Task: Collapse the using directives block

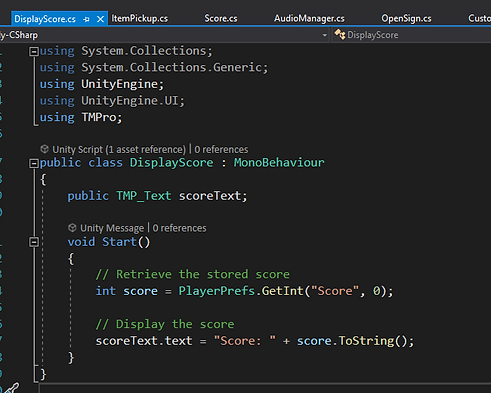Action: click(x=34, y=51)
